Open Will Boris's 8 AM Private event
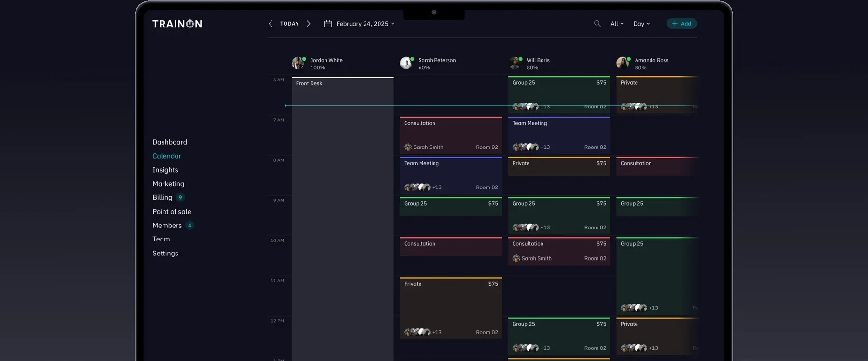Viewport: 868px width, 361px height. pyautogui.click(x=559, y=166)
